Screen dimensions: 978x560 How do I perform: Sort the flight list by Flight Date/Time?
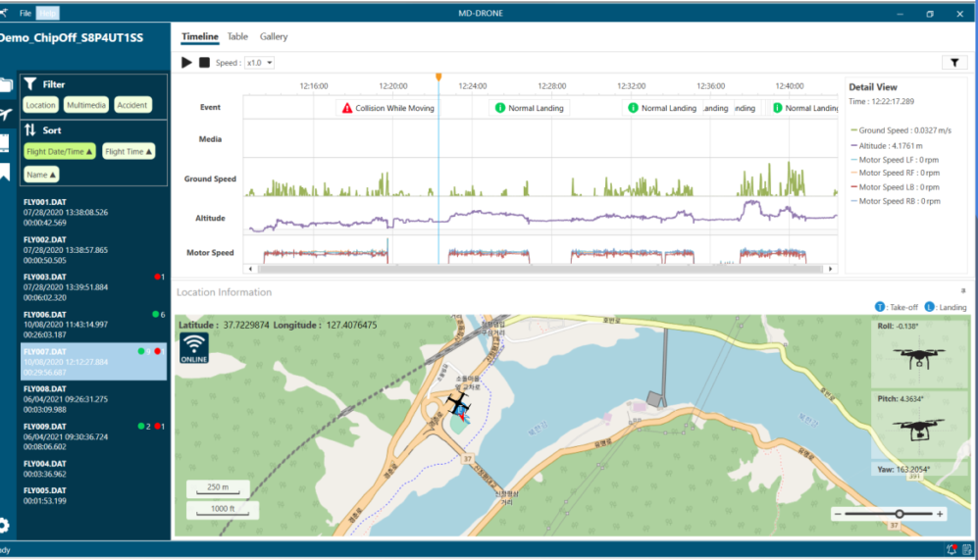coord(60,152)
